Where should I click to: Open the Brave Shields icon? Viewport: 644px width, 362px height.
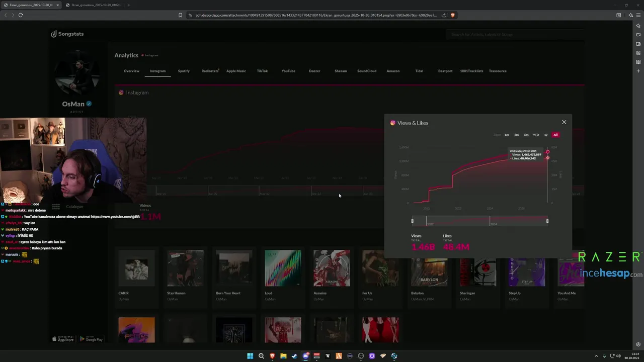[452, 15]
